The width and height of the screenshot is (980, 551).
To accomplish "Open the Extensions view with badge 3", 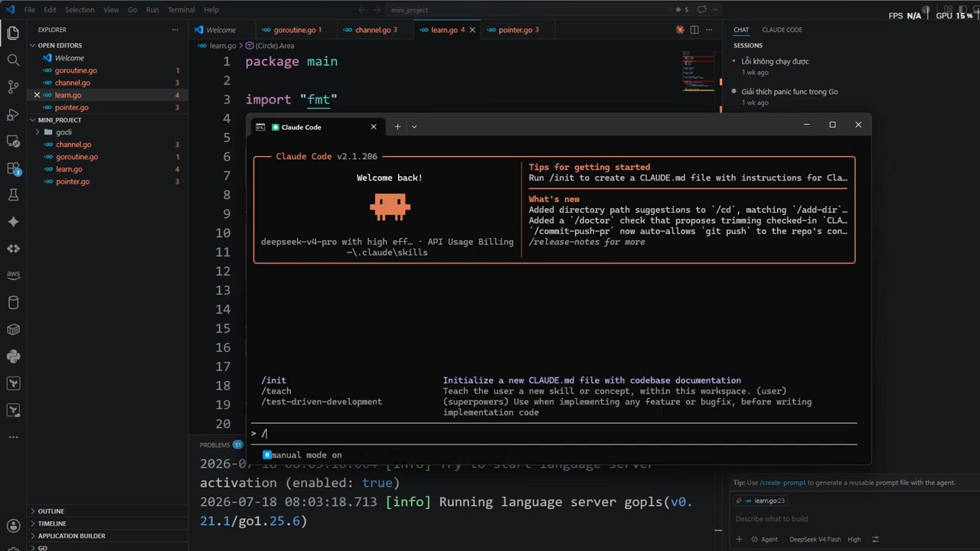I will click(x=13, y=168).
